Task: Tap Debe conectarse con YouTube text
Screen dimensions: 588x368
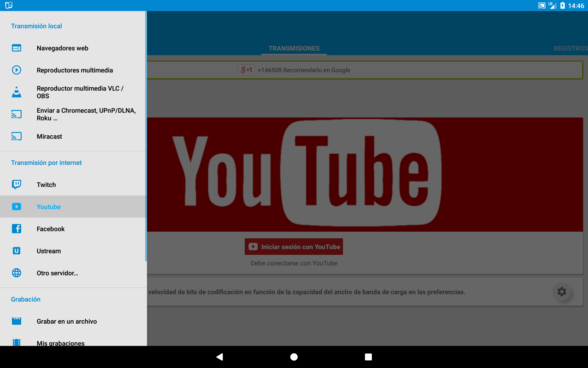Action: coord(294,263)
